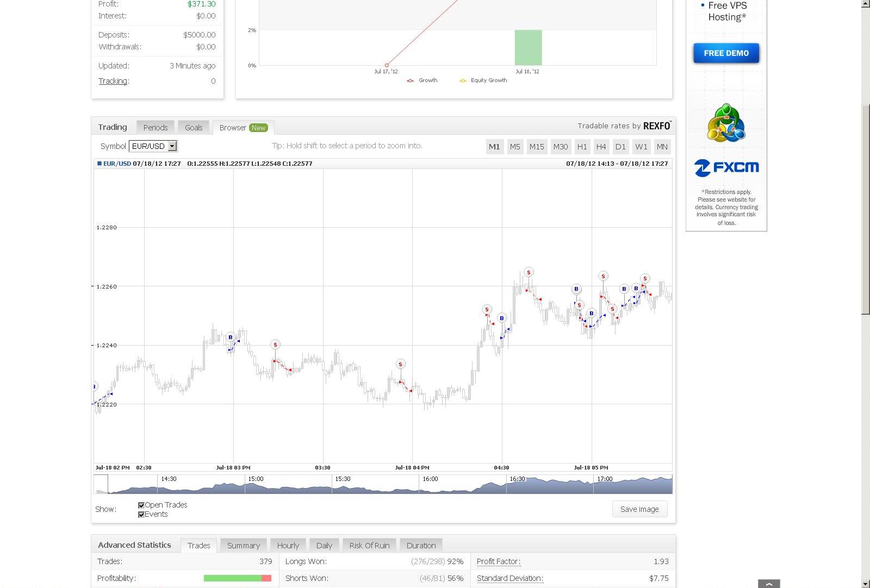Viewport: 870px width, 588px height.
Task: Click the Growth legend marker
Action: (x=410, y=80)
